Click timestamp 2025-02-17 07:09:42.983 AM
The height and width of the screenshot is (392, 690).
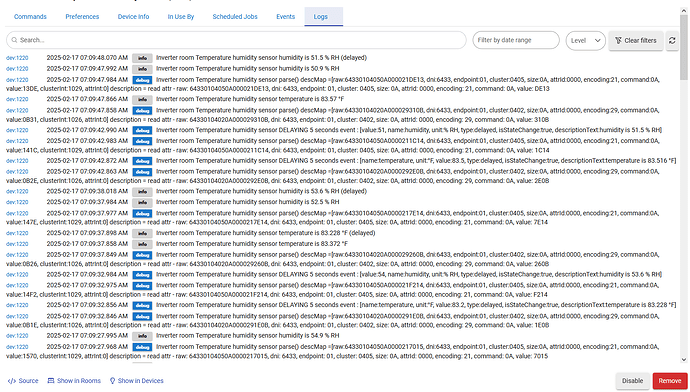(x=87, y=141)
